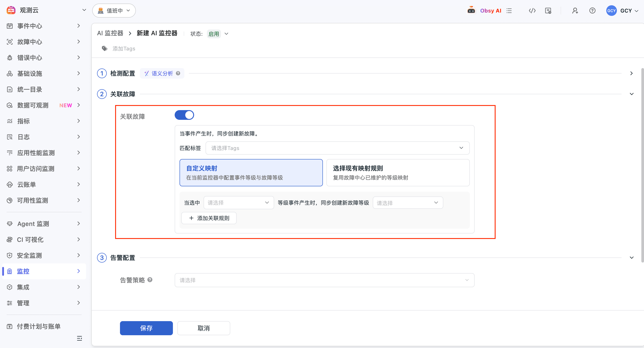
Task: Click the 添加Tags input field
Action: coord(124,49)
